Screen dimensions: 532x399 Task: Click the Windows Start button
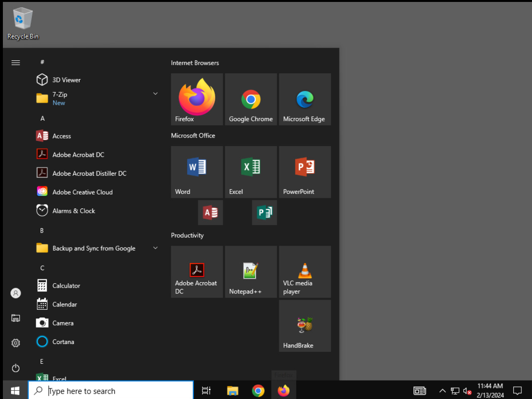pyautogui.click(x=15, y=391)
